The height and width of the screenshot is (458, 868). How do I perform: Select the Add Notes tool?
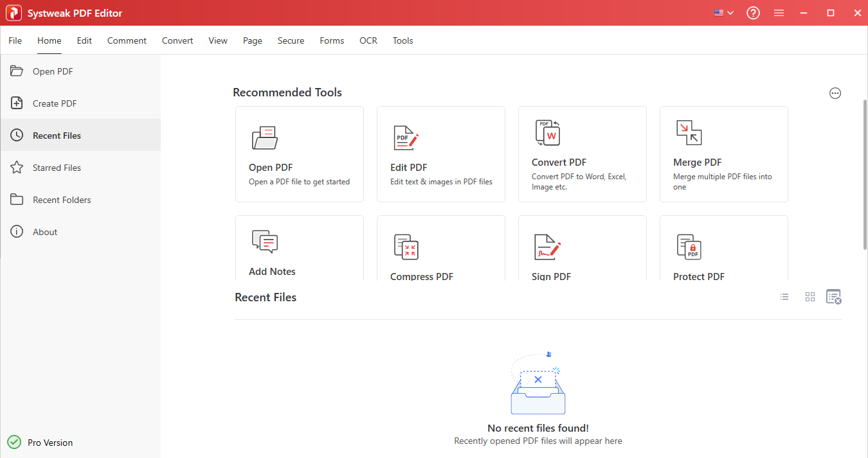[x=299, y=251]
